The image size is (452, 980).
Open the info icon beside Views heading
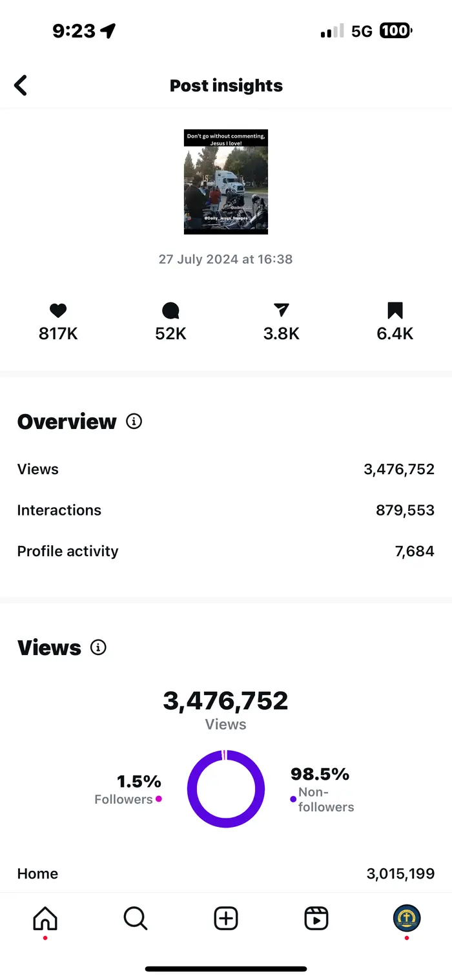tap(98, 647)
